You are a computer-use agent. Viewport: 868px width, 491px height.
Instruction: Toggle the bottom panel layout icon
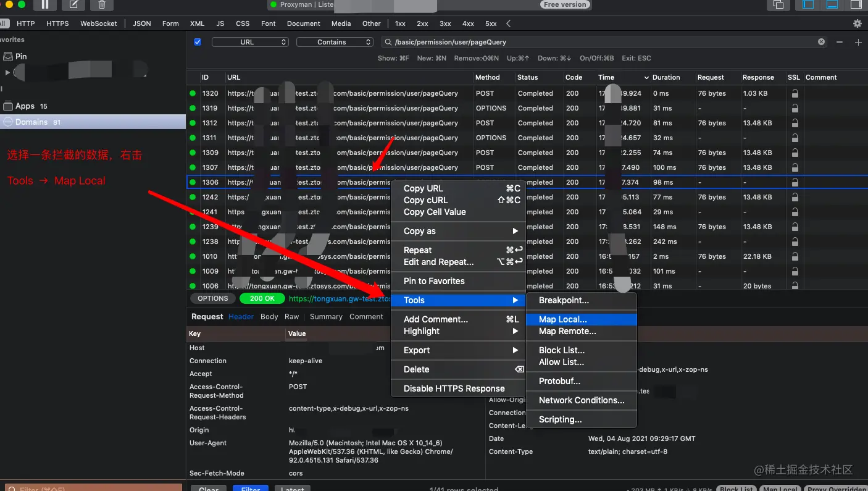click(832, 5)
